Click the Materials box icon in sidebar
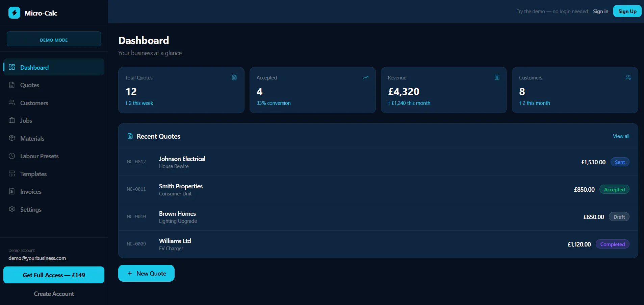644x305 pixels. tap(12, 138)
